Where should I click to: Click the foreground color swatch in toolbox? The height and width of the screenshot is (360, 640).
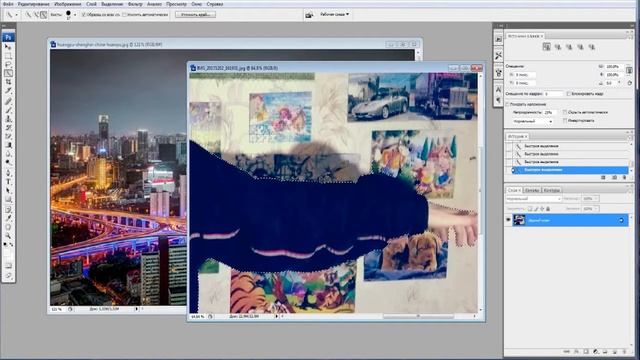click(6, 253)
